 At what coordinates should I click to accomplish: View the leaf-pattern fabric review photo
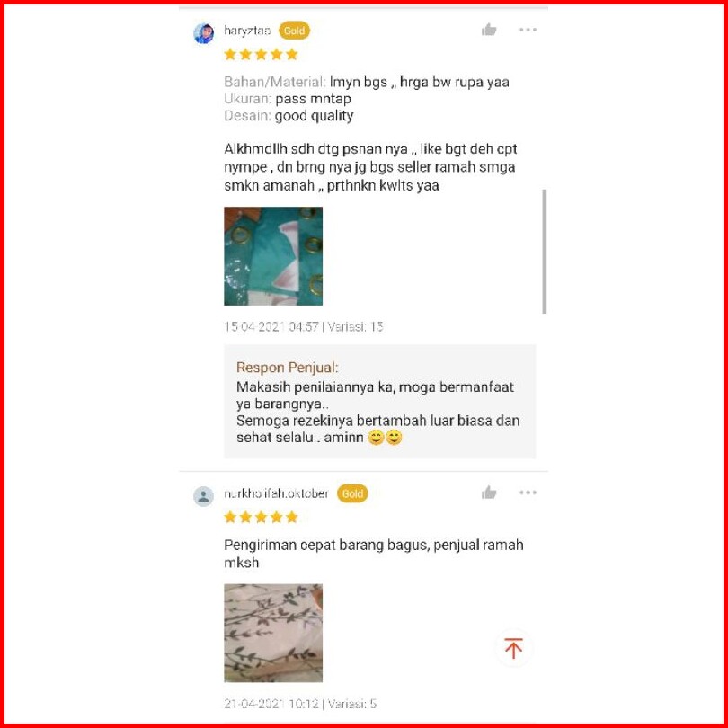[273, 634]
